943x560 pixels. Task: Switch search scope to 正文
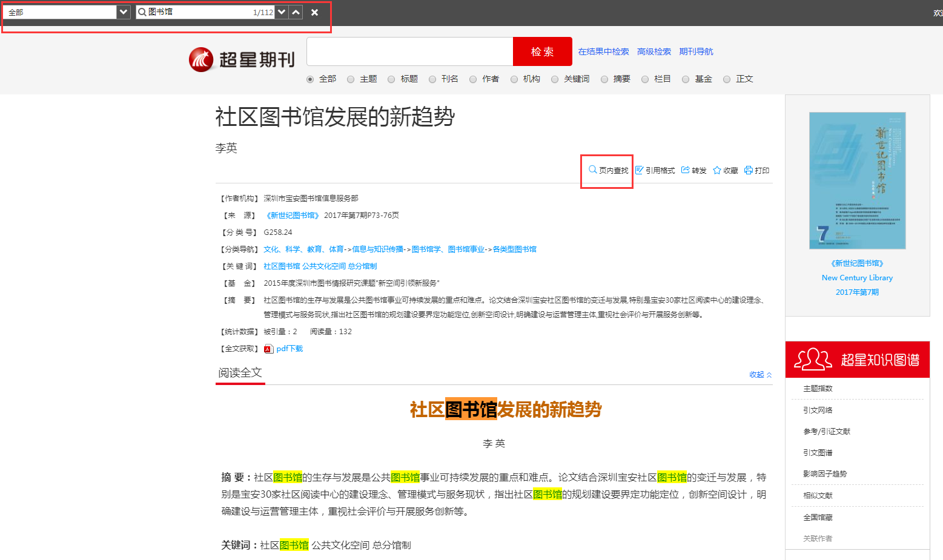727,79
